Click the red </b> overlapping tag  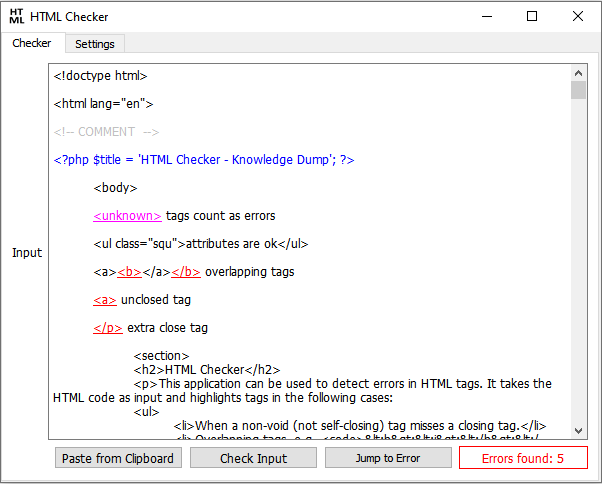coord(186,271)
